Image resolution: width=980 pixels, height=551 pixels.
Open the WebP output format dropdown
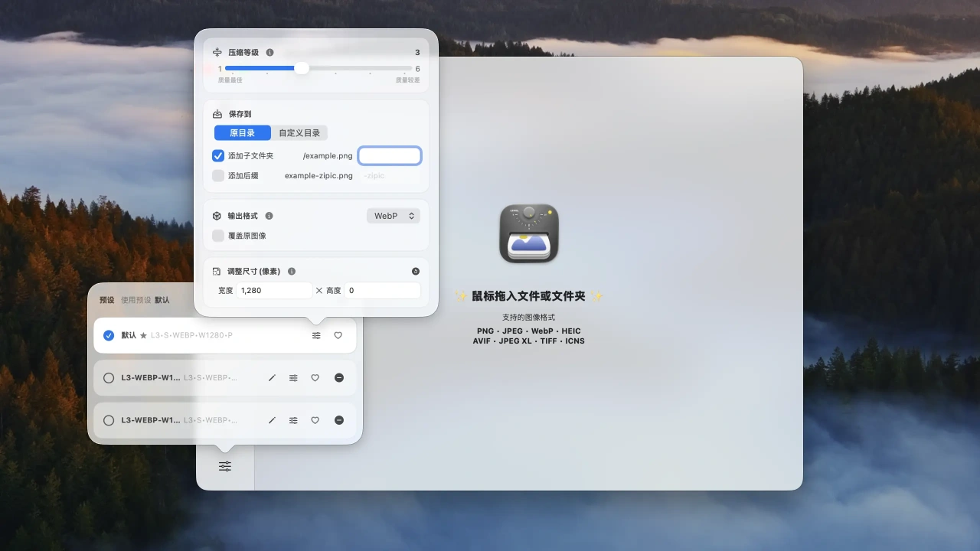(x=393, y=215)
